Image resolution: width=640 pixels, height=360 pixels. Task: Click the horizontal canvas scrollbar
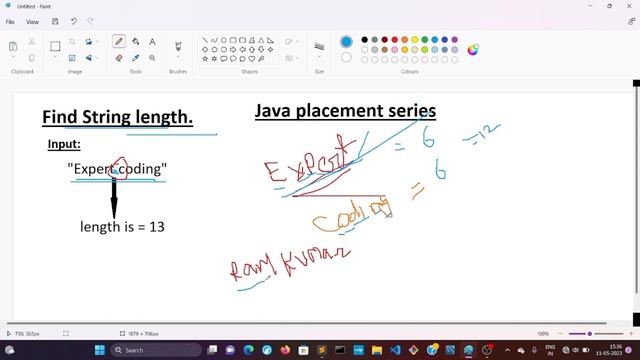pos(307,323)
